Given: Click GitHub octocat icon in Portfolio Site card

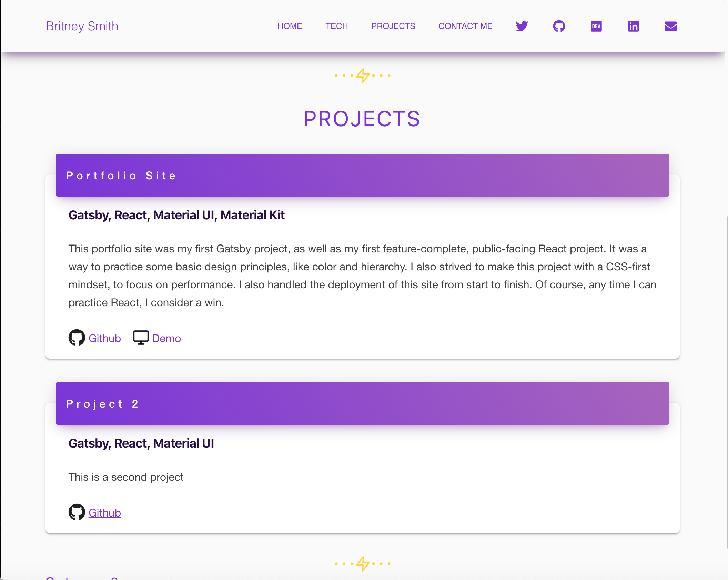Looking at the screenshot, I should click(x=77, y=338).
